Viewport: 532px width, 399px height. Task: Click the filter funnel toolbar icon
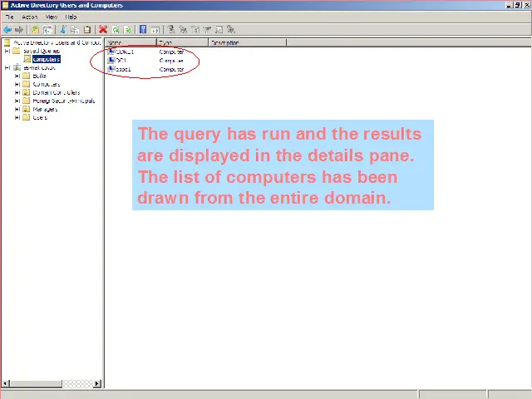tap(207, 30)
